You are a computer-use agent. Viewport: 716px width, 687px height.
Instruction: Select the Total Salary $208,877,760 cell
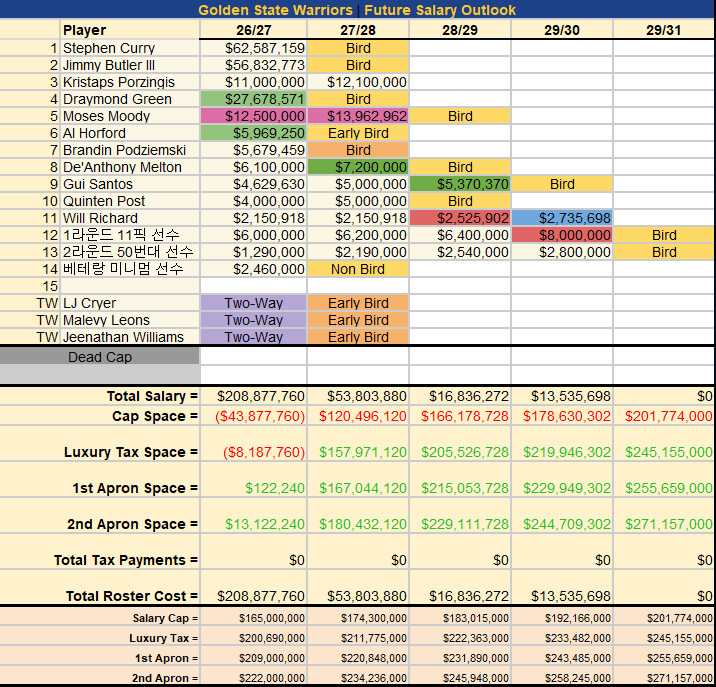click(253, 396)
